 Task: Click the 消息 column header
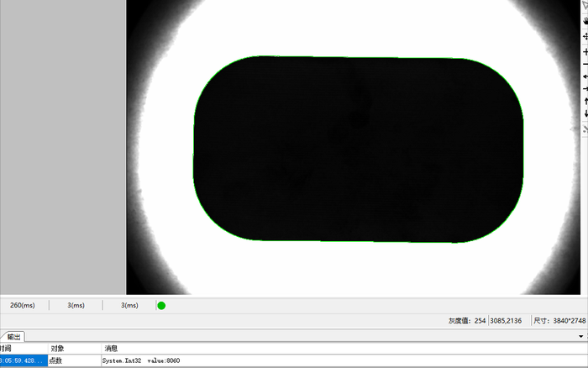click(x=344, y=349)
